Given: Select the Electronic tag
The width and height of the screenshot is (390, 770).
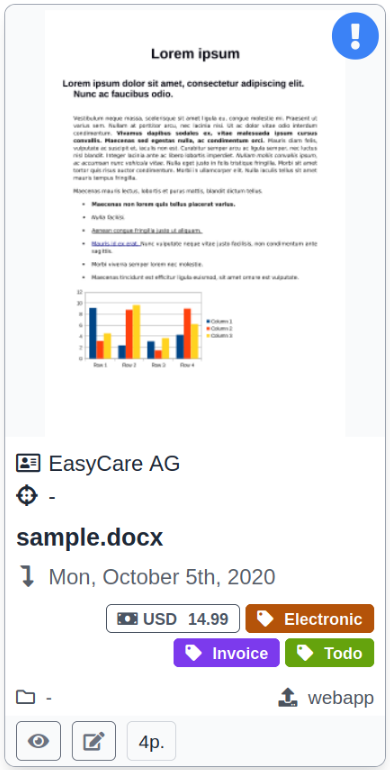Looking at the screenshot, I should [309, 619].
